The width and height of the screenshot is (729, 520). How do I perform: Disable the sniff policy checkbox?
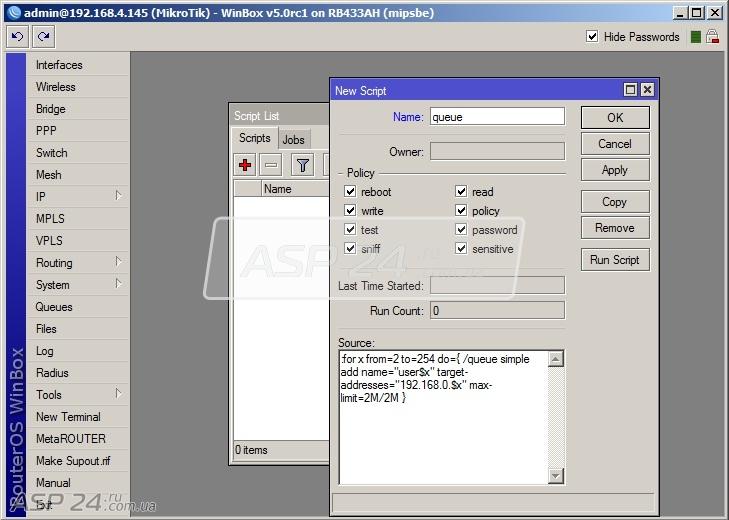350,248
